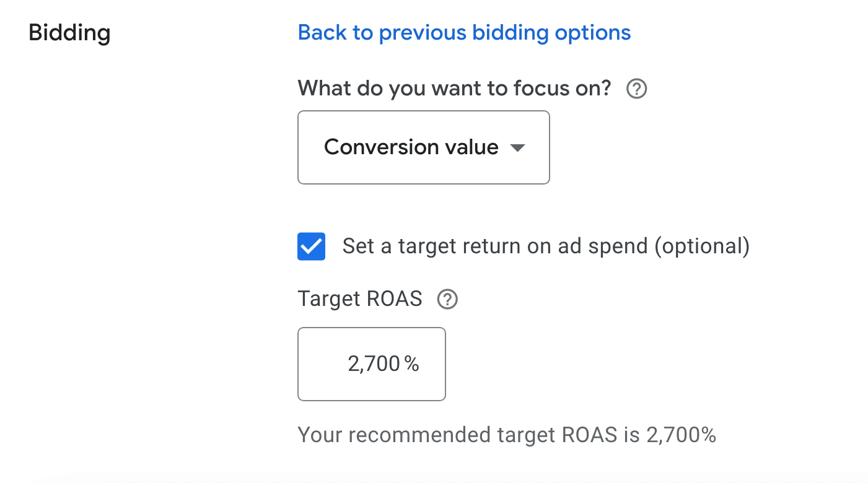Select the 'What do you want to focus on?' label
Screen dimensions: 868x483
coord(455,89)
